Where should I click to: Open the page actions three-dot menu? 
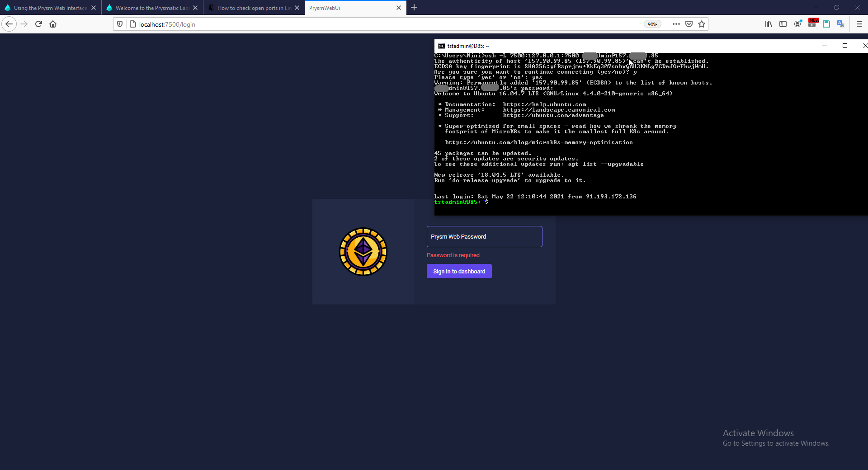[676, 24]
